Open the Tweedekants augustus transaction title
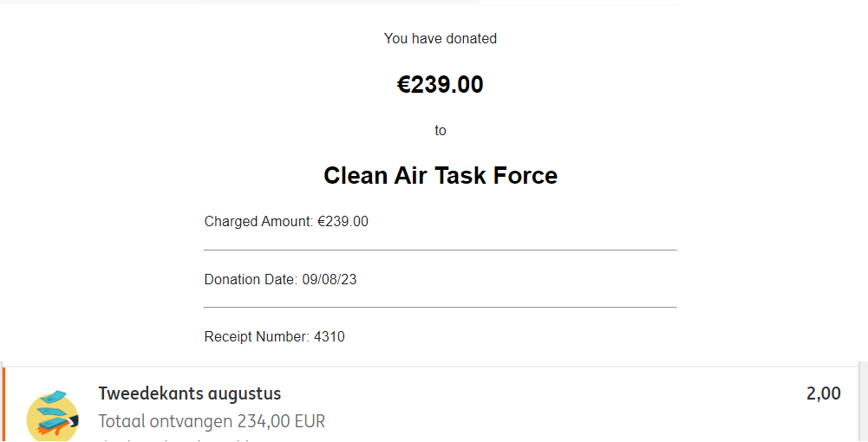The image size is (868, 442). point(189,393)
